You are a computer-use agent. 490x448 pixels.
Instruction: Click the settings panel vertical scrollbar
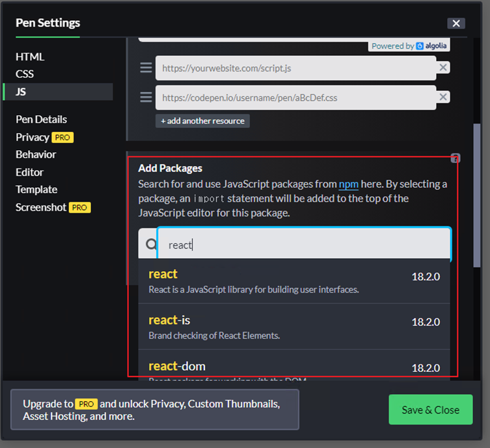[477, 196]
